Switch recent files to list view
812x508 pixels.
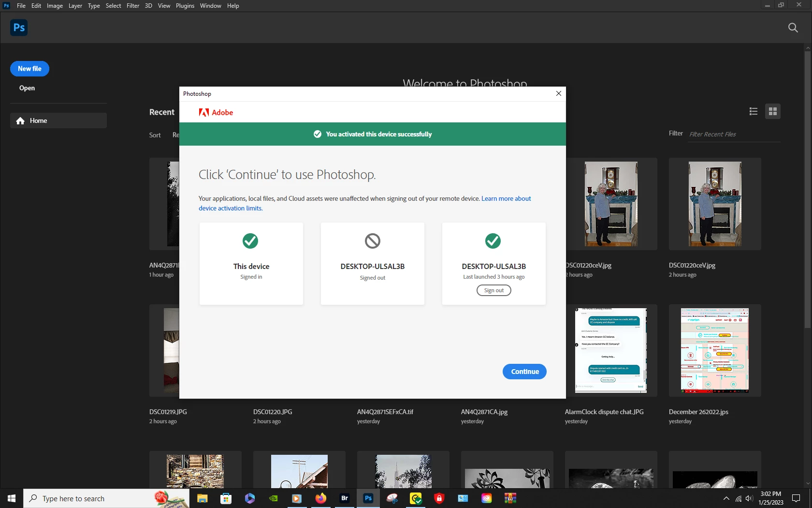click(x=753, y=111)
